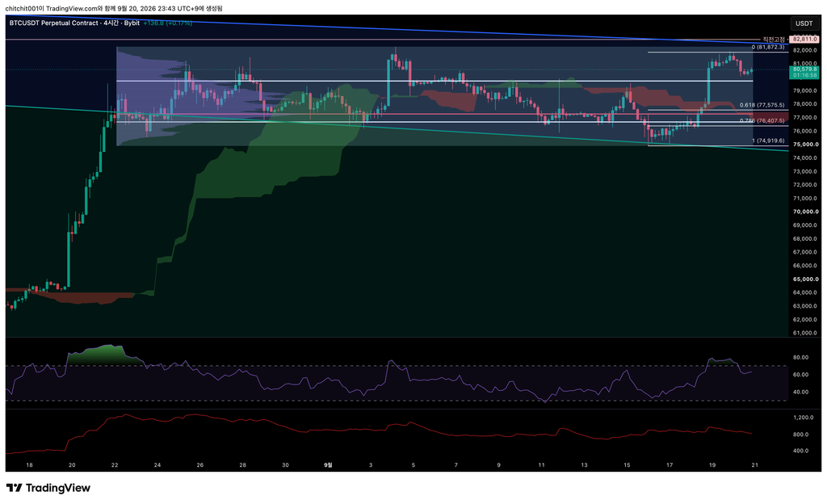Select date 19 on the time axis
The height and width of the screenshot is (504, 827).
coord(712,465)
